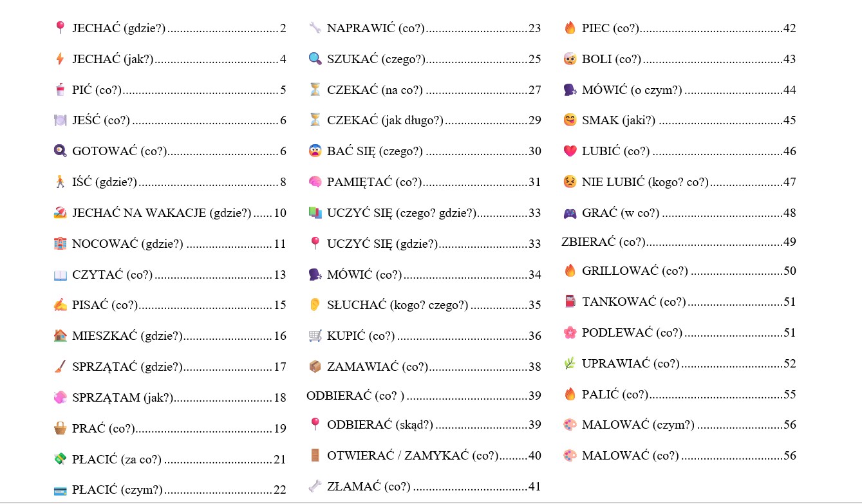Open the BAĆ SIĘ (czego?) contents entry
Viewport: 862px width, 504px height.
click(375, 151)
